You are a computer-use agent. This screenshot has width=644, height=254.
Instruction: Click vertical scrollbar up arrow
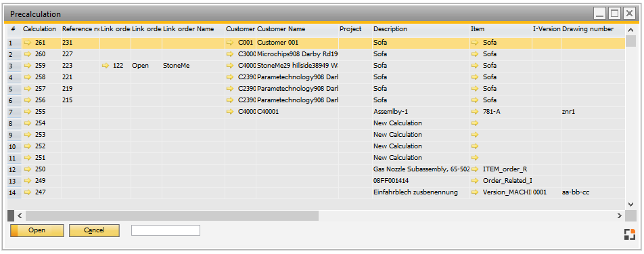pyautogui.click(x=631, y=30)
